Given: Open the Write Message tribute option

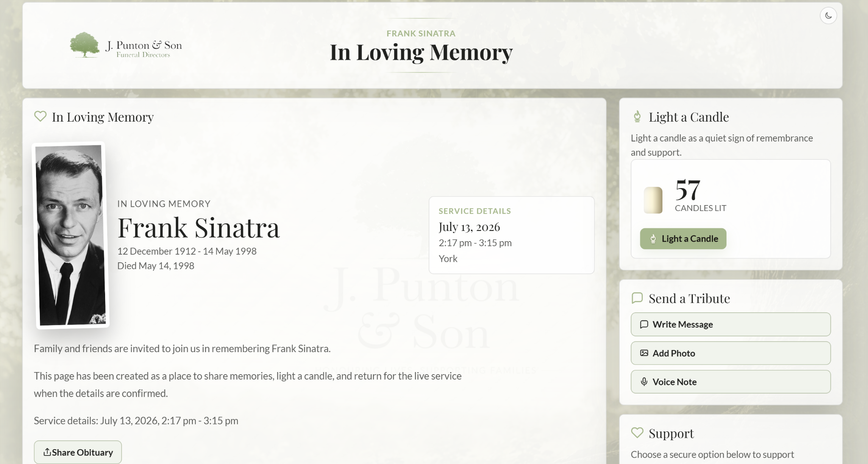Looking at the screenshot, I should pyautogui.click(x=730, y=324).
